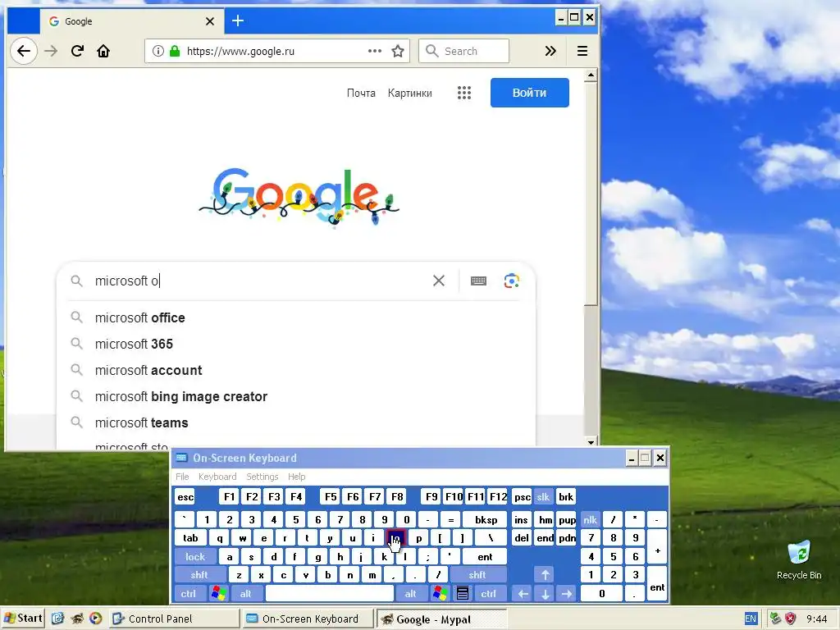Open the Почта link
This screenshot has width=840, height=630.
pyautogui.click(x=361, y=93)
